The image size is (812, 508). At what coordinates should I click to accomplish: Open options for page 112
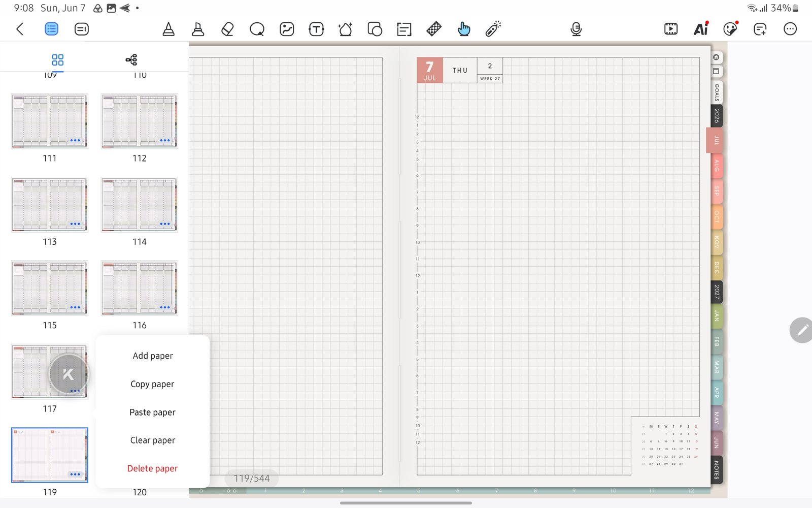[x=165, y=140]
